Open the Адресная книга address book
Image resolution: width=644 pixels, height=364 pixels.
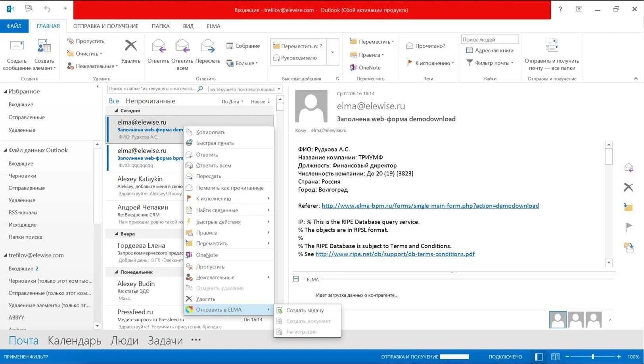tap(490, 50)
